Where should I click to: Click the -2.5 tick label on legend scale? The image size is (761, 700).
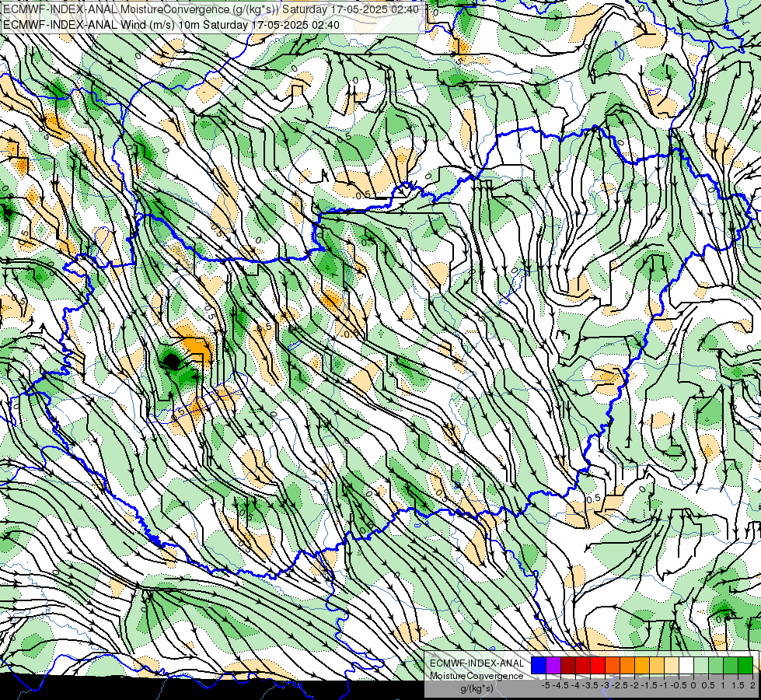tap(620, 685)
